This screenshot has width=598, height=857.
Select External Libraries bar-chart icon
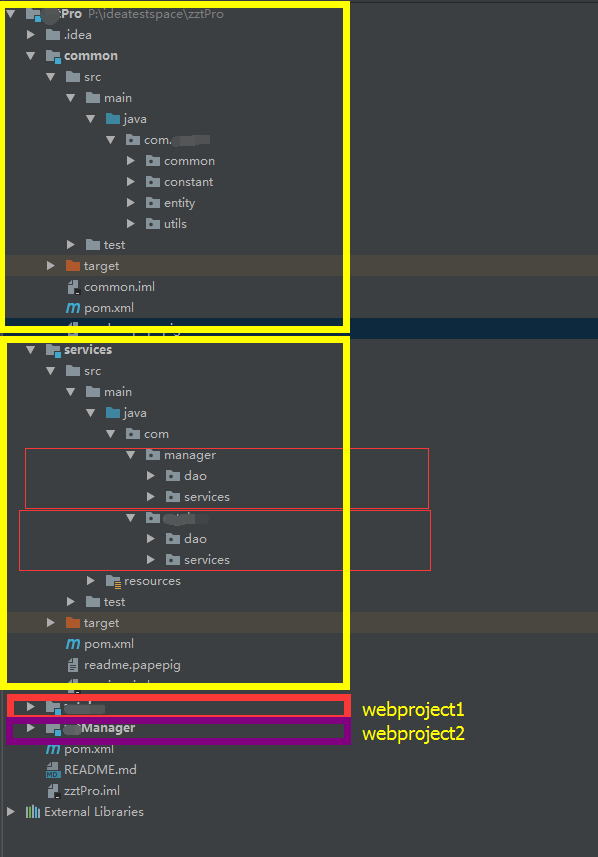tap(33, 812)
